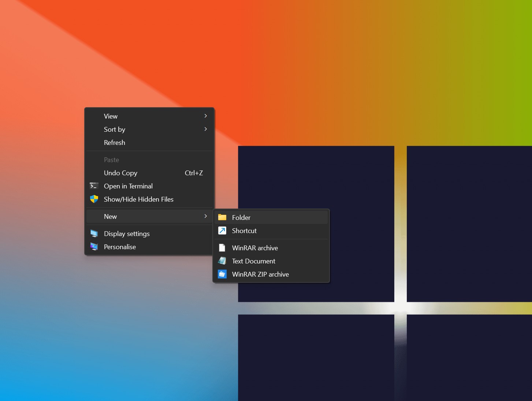Click the Ctrl+Z shortcut hint text
This screenshot has width=532, height=401.
[x=194, y=173]
